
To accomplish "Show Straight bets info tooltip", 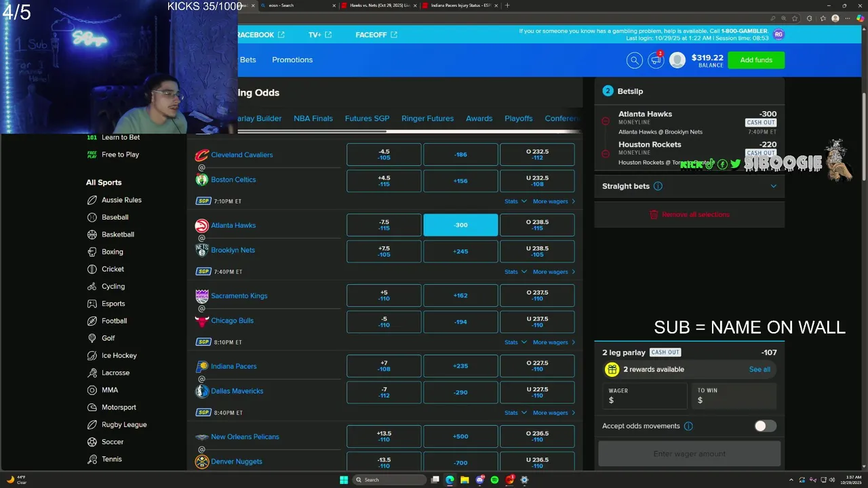I will tap(658, 186).
